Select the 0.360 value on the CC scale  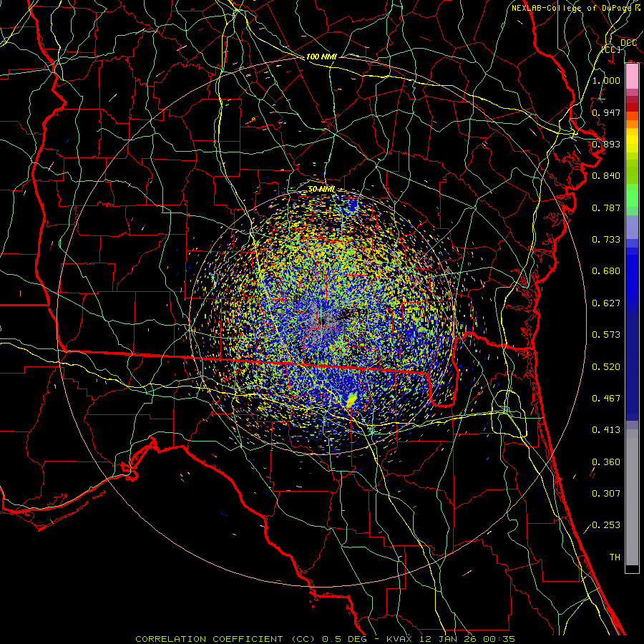606,462
